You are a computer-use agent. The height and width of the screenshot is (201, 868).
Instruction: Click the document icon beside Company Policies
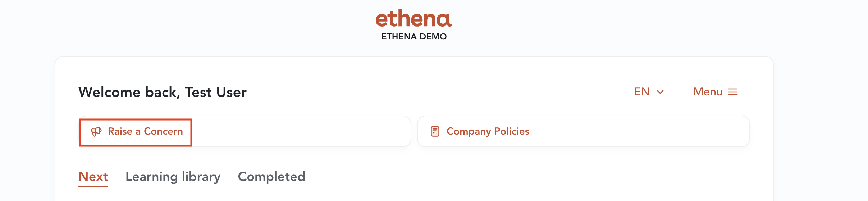point(435,131)
